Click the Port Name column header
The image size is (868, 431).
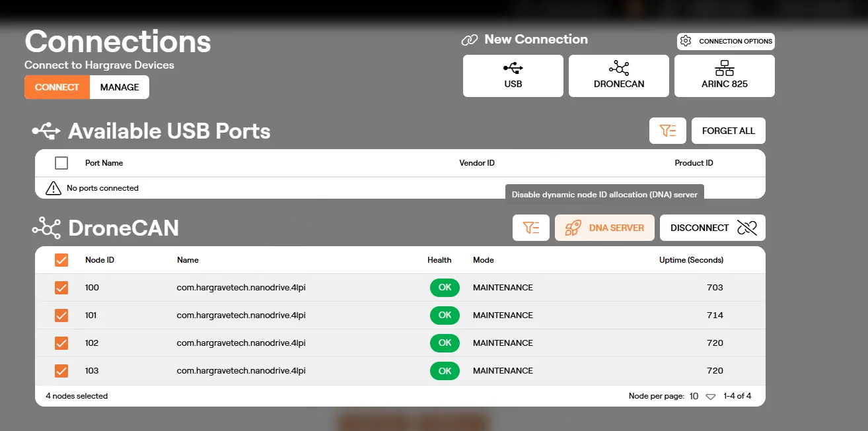(x=104, y=163)
